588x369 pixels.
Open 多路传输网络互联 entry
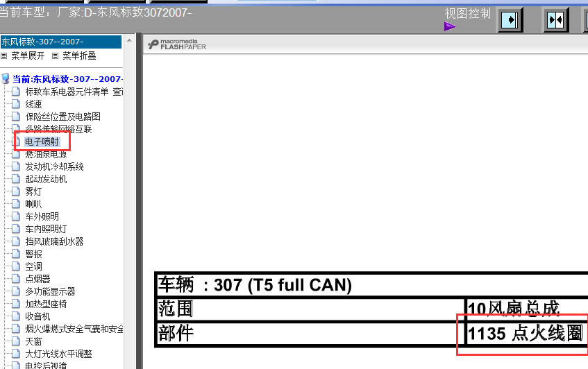(x=58, y=129)
